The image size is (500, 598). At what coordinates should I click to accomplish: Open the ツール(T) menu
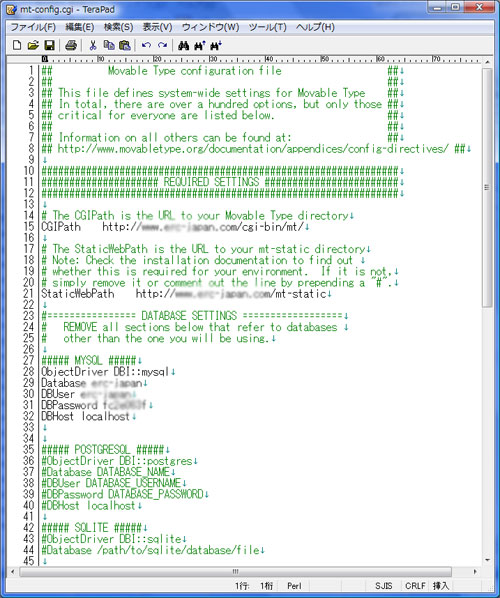coord(267,27)
